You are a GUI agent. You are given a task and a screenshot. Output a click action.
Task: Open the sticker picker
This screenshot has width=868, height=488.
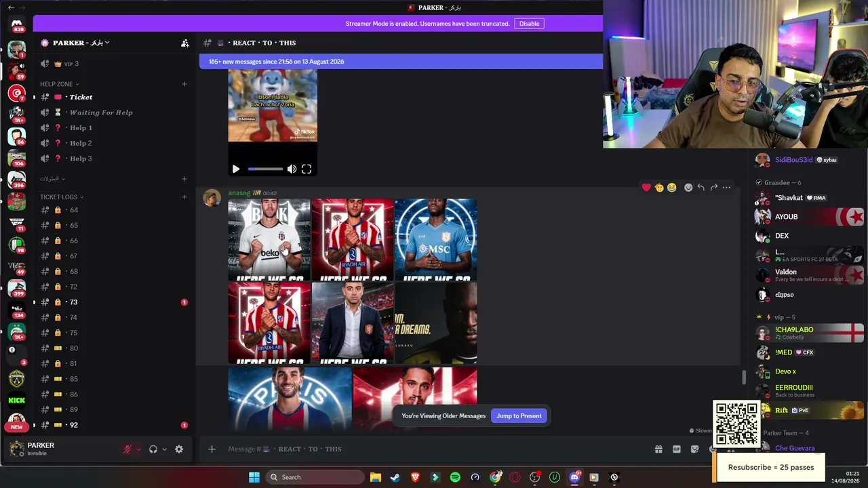(x=694, y=449)
